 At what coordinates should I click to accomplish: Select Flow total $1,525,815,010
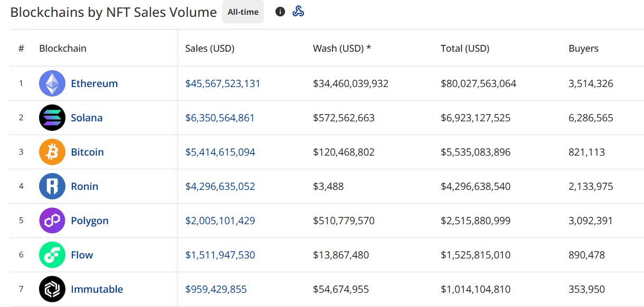pyautogui.click(x=476, y=255)
